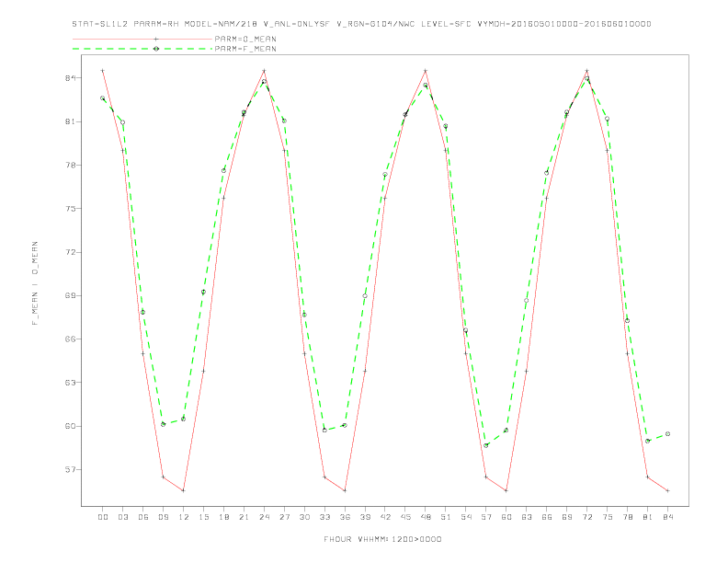Click the PARM=F_MEAN legend label
728x563 pixels.
click(245, 49)
